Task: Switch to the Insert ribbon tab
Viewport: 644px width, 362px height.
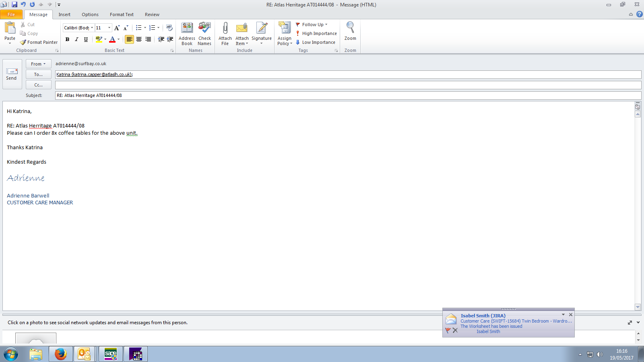Action: coord(64,14)
